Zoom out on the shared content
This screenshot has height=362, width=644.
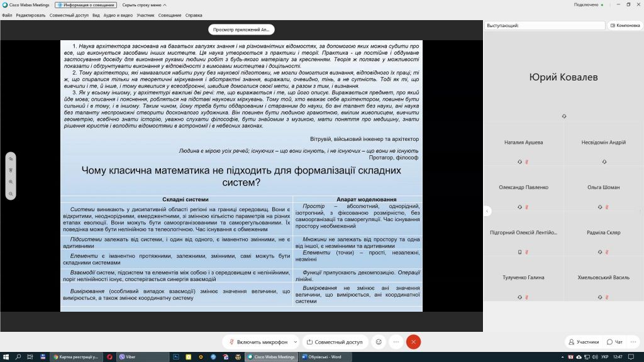(x=11, y=194)
